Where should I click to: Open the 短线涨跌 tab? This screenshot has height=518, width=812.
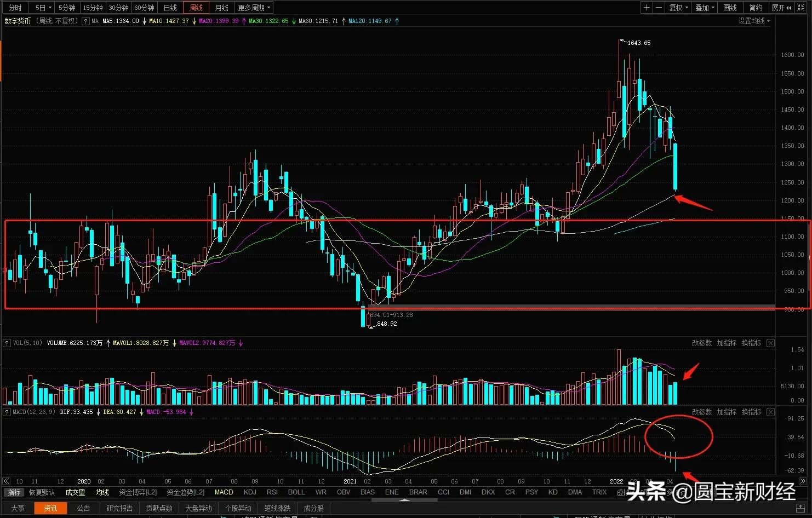pos(277,508)
